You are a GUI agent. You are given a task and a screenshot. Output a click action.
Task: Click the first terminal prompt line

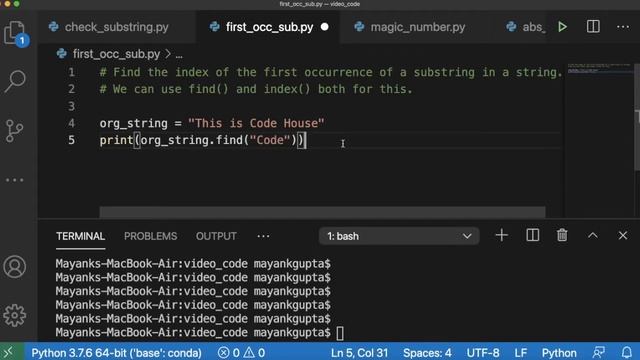193,264
